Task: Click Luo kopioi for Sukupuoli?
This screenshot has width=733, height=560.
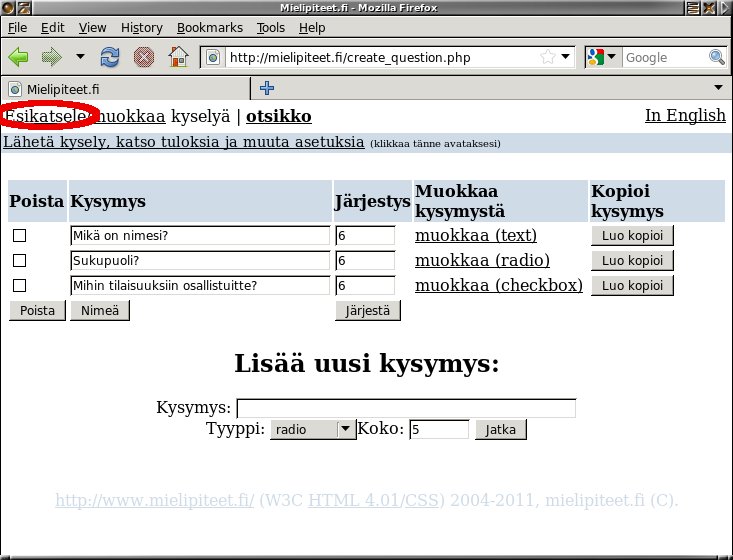Action: (x=632, y=260)
